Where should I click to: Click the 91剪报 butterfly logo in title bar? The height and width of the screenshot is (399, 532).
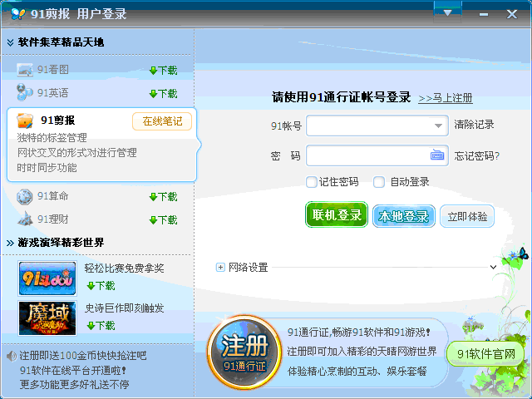[17, 14]
